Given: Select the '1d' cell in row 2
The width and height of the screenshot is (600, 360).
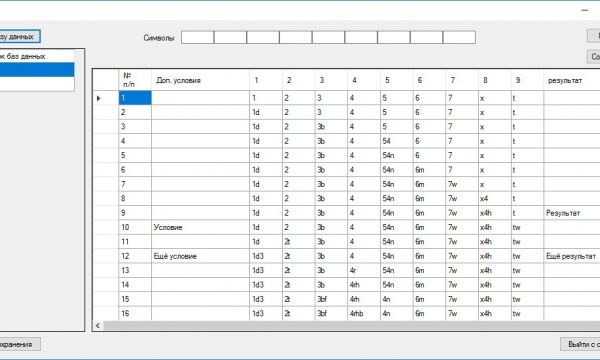Looking at the screenshot, I should pos(266,112).
